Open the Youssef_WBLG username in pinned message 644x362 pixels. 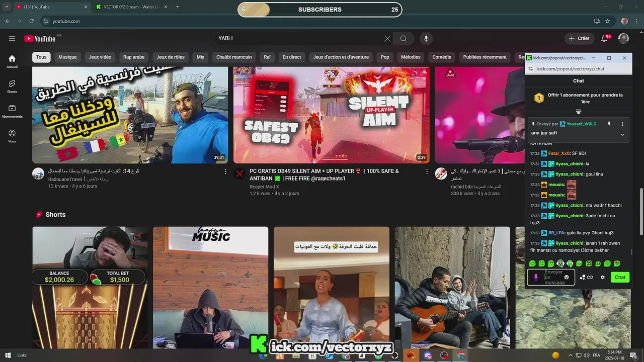[x=582, y=124]
